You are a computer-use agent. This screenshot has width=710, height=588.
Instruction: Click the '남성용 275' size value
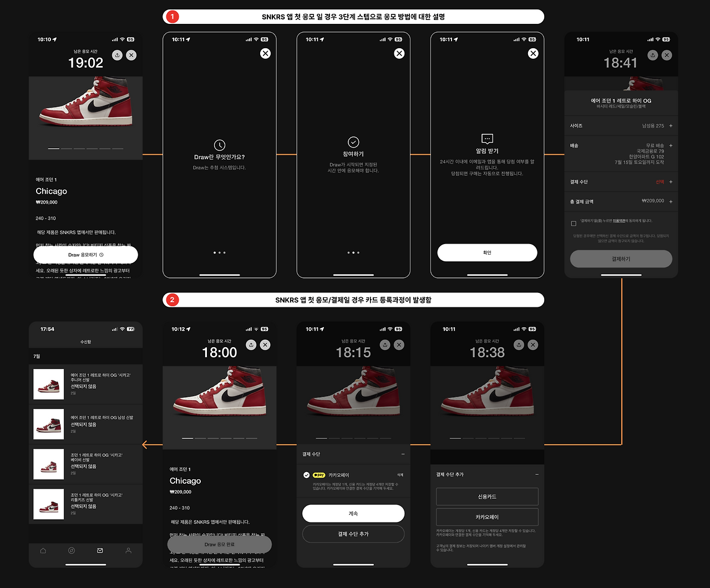click(x=653, y=126)
